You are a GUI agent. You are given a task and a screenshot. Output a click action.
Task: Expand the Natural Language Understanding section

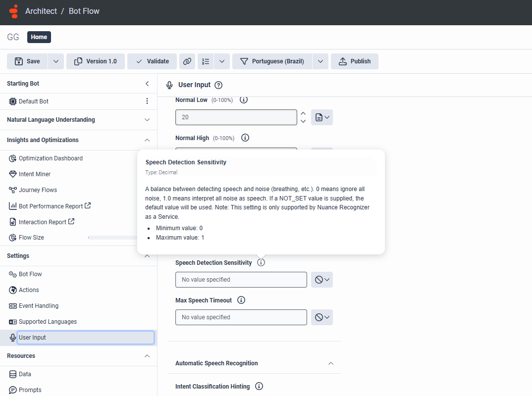tap(147, 120)
